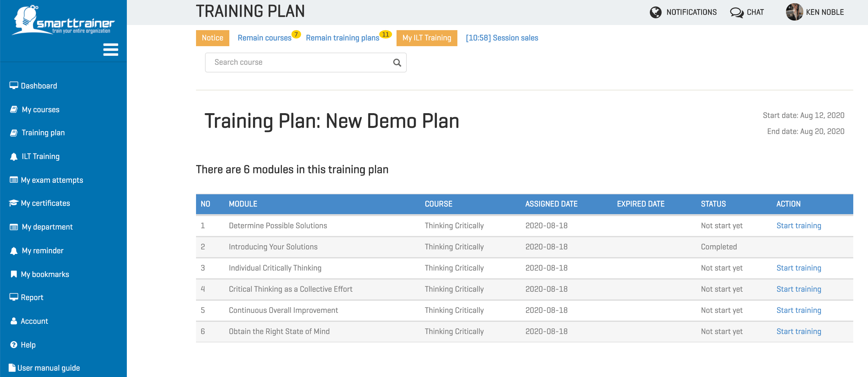
Task: Open Remain training plans link
Action: 342,38
